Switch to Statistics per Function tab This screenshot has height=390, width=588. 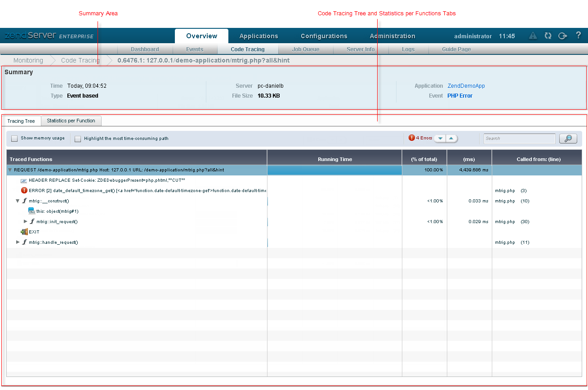pyautogui.click(x=71, y=121)
